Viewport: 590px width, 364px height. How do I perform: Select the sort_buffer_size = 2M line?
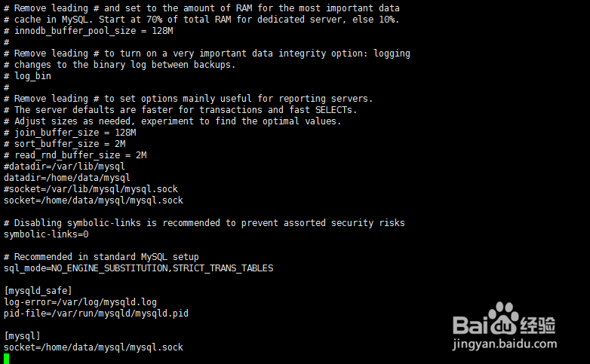(x=64, y=144)
